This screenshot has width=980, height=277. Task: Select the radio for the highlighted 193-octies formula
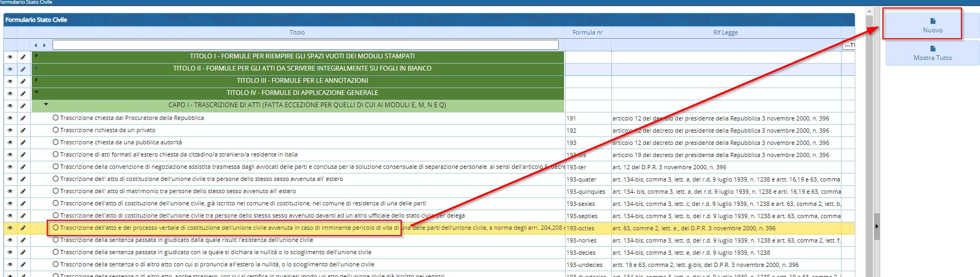click(x=56, y=228)
